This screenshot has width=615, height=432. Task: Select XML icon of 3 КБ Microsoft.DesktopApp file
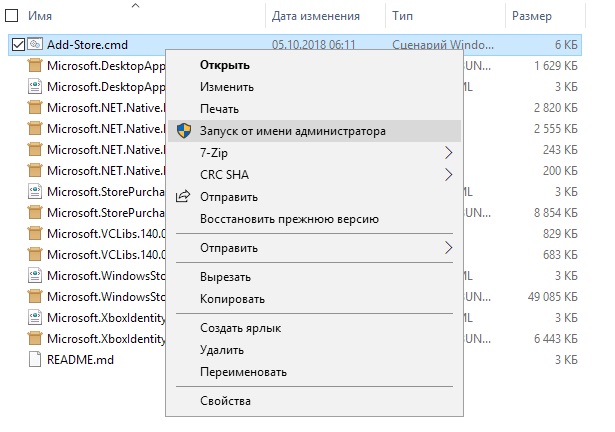point(35,86)
